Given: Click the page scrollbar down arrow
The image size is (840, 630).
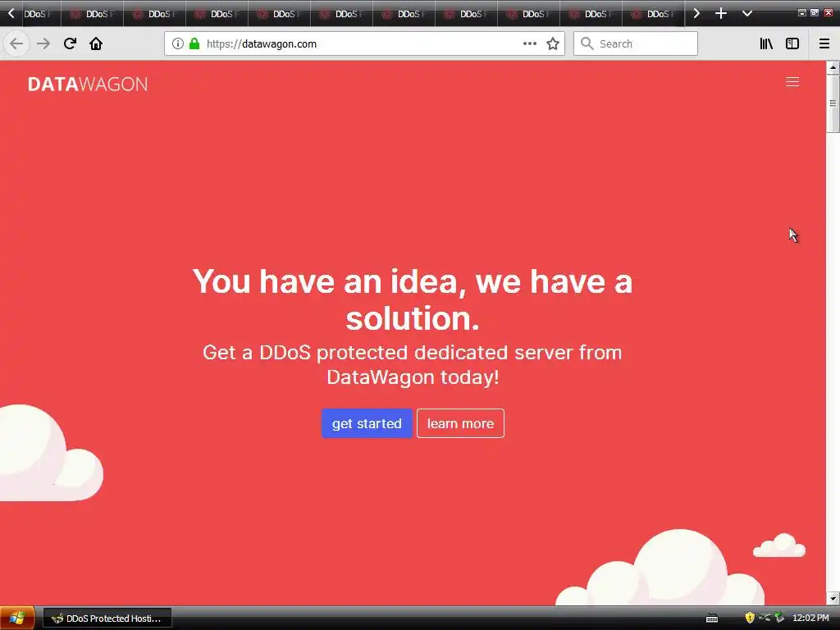Looking at the screenshot, I should point(833,598).
